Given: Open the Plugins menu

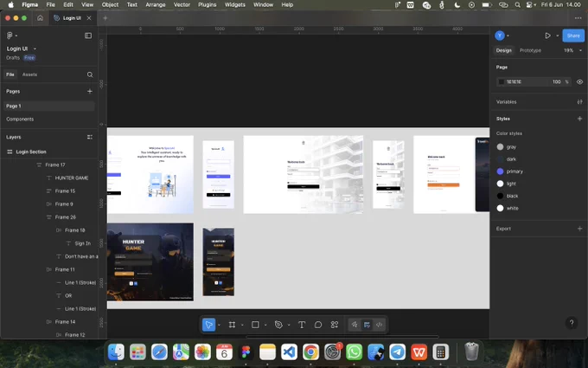Looking at the screenshot, I should [x=207, y=5].
